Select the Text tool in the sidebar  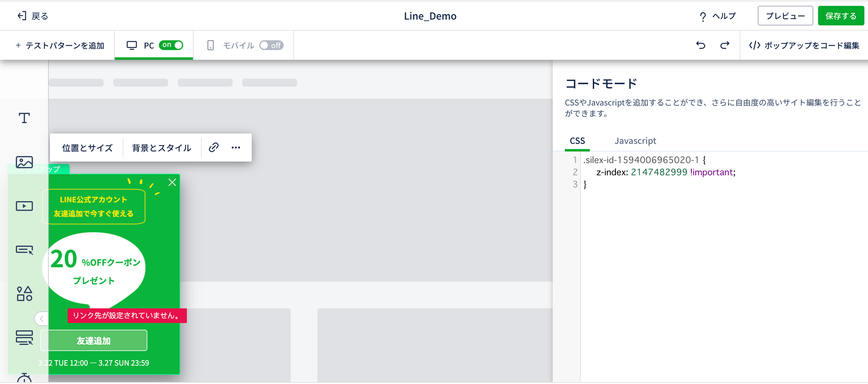coord(24,118)
